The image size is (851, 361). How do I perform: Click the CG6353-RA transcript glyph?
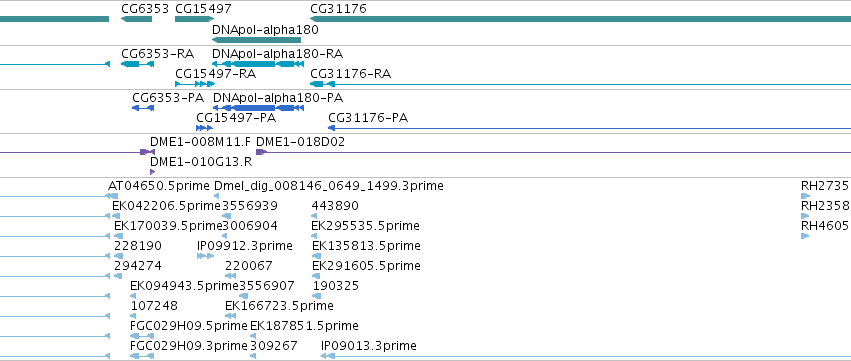pos(137,64)
